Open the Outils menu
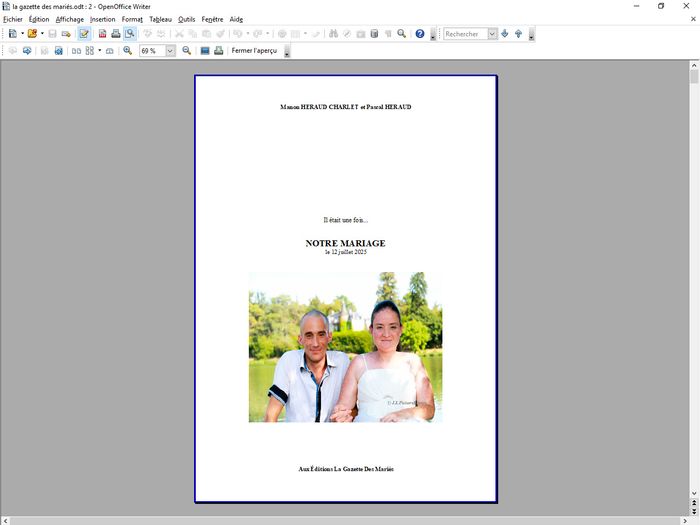Image resolution: width=700 pixels, height=525 pixels. pyautogui.click(x=187, y=19)
